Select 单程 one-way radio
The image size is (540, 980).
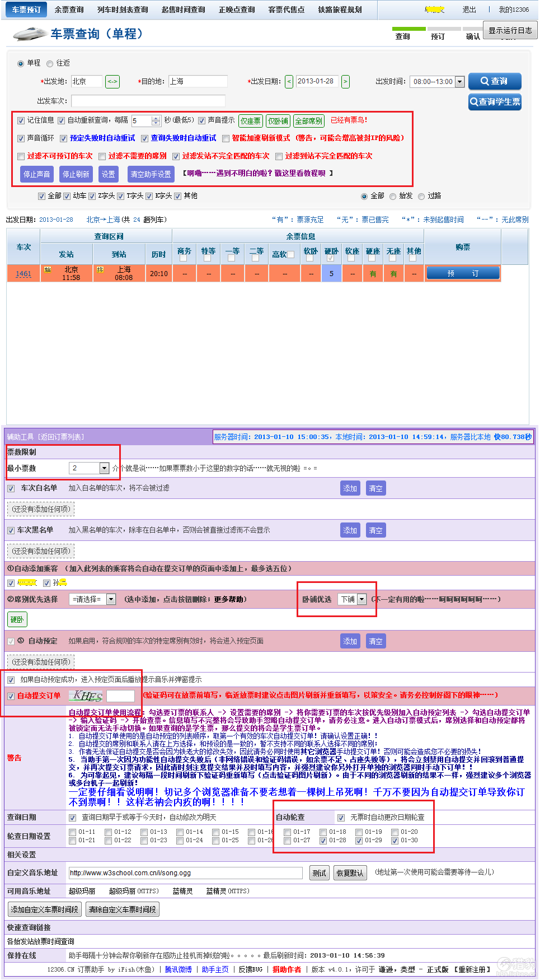[x=21, y=64]
